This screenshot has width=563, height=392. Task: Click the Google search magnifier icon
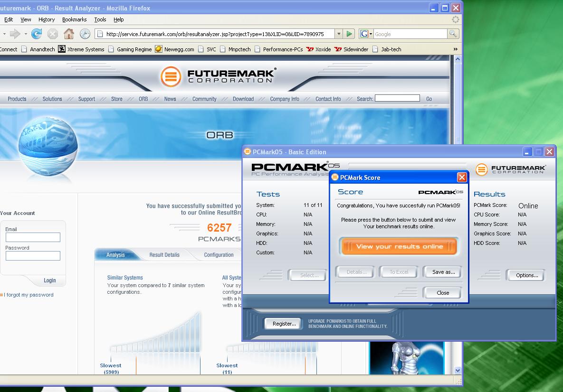(x=453, y=34)
